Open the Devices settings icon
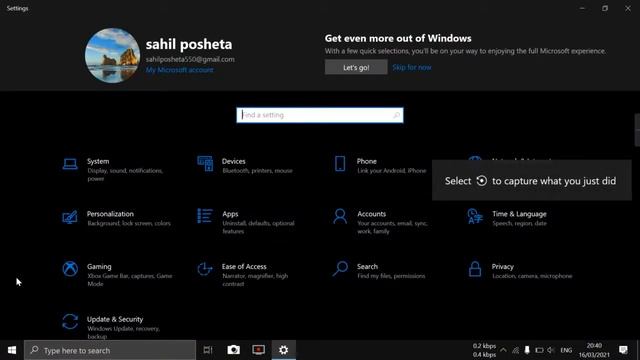640x360 pixels. click(205, 164)
